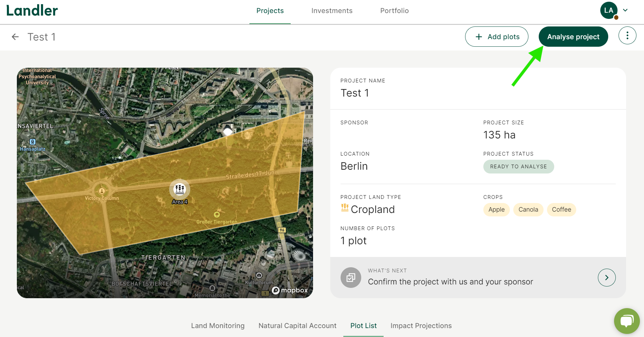Show the Impact Projections tab
Screen dimensions: 644x337
coord(421,326)
